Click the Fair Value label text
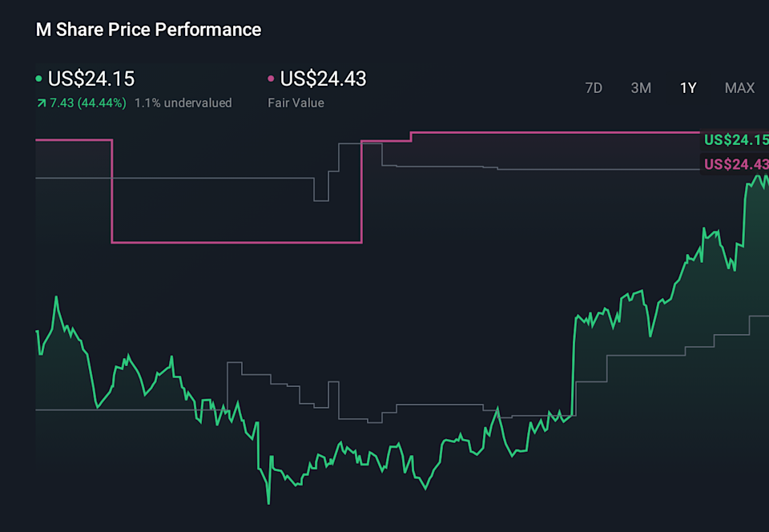Screen dimensions: 769x532 (x=296, y=103)
